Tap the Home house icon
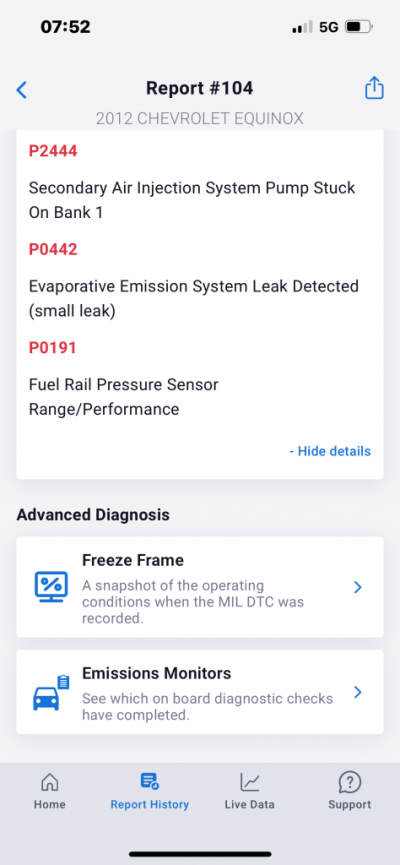Screen dimensions: 400x865 (50, 782)
